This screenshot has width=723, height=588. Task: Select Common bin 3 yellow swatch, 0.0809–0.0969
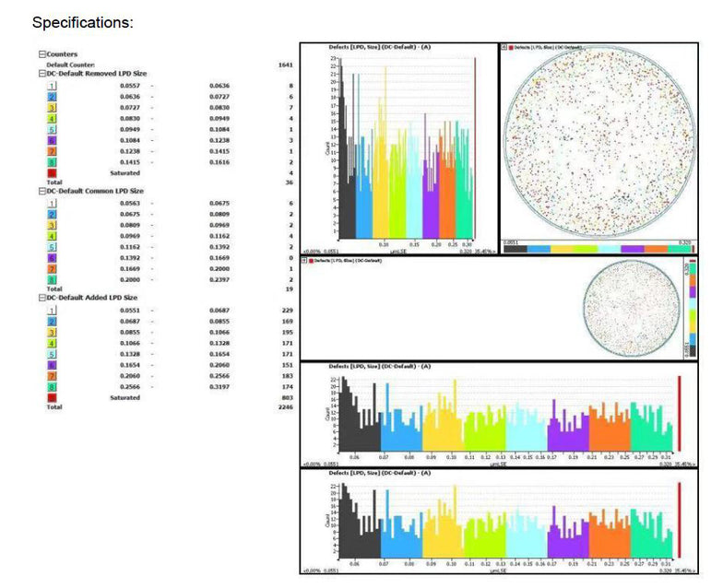(x=52, y=225)
